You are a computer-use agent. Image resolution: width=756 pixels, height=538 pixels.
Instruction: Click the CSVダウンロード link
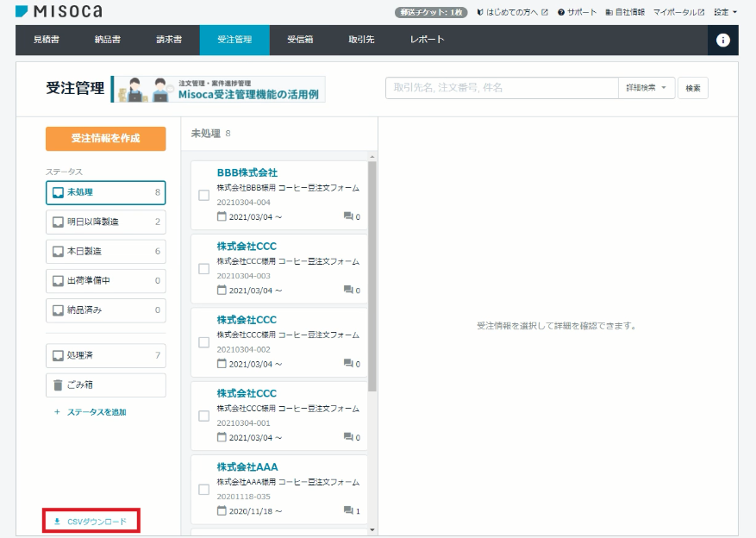(91, 521)
